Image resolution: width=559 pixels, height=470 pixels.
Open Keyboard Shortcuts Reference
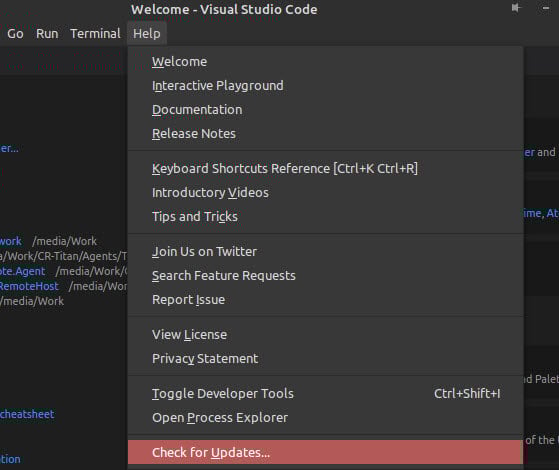pyautogui.click(x=325, y=168)
